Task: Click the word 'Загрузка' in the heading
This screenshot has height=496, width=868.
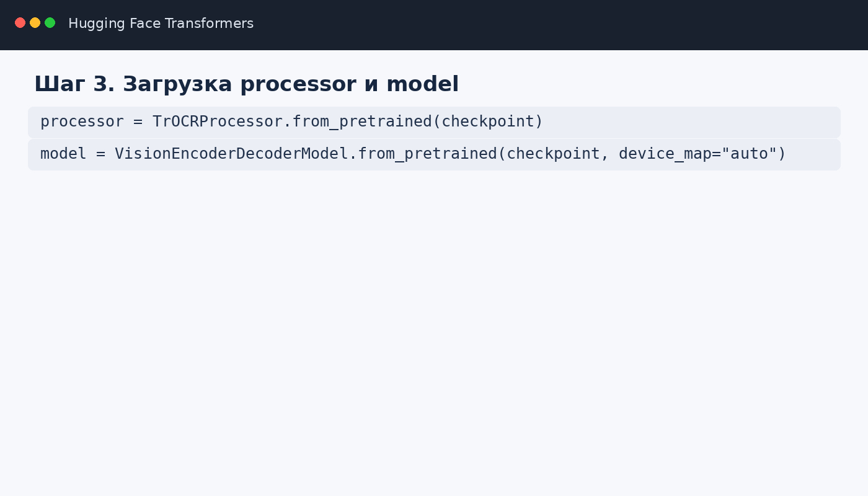Action: coord(178,84)
